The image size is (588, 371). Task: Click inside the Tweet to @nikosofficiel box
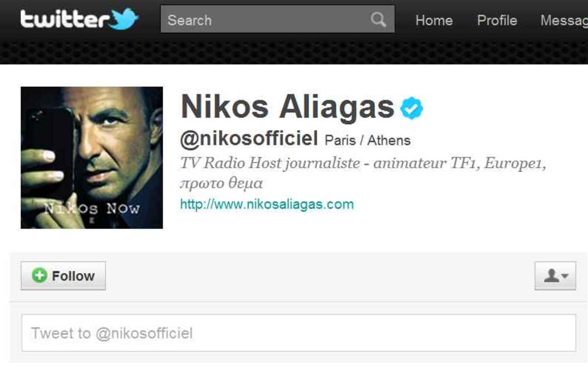[x=298, y=333]
